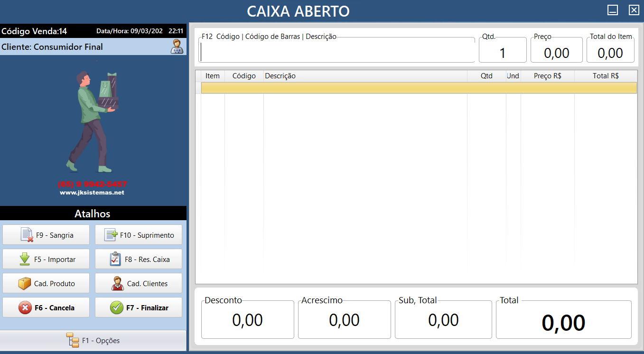
Task: Click the Total R$ column header
Action: 605,76
